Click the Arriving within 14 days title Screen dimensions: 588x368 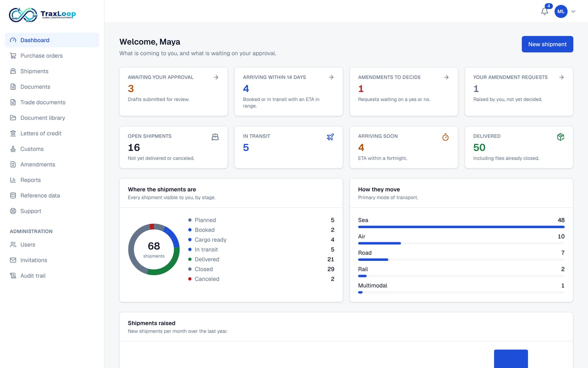coord(274,77)
